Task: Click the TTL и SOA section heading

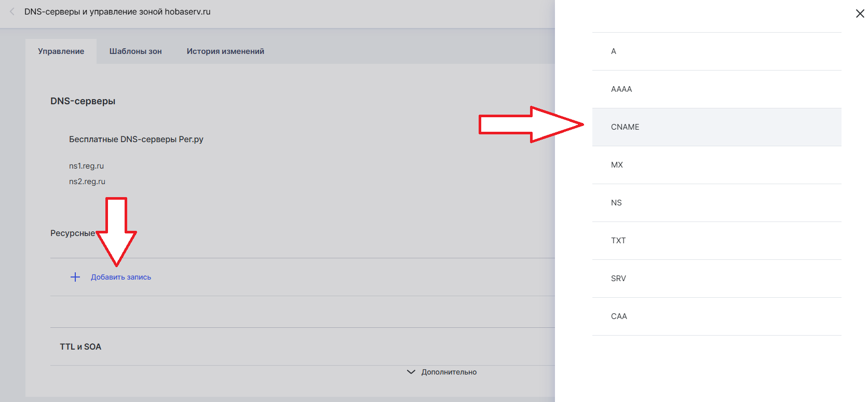Action: coord(80,346)
